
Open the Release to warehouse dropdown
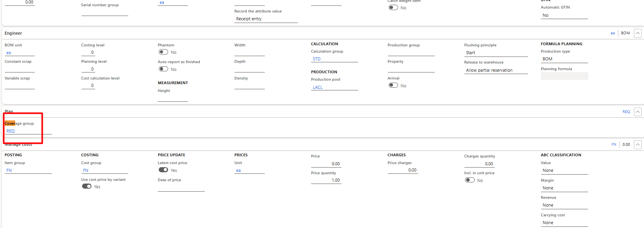click(x=495, y=71)
